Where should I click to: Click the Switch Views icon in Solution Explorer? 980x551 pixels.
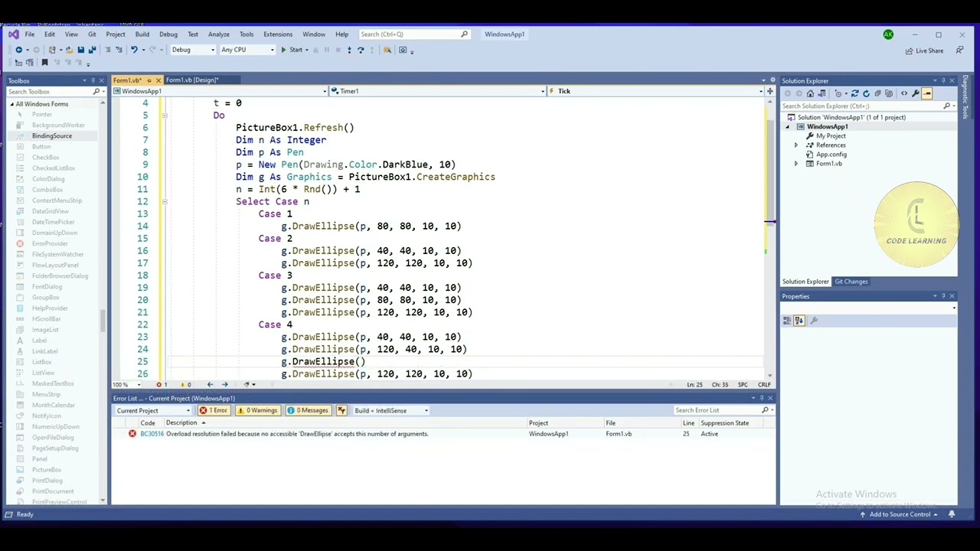822,93
